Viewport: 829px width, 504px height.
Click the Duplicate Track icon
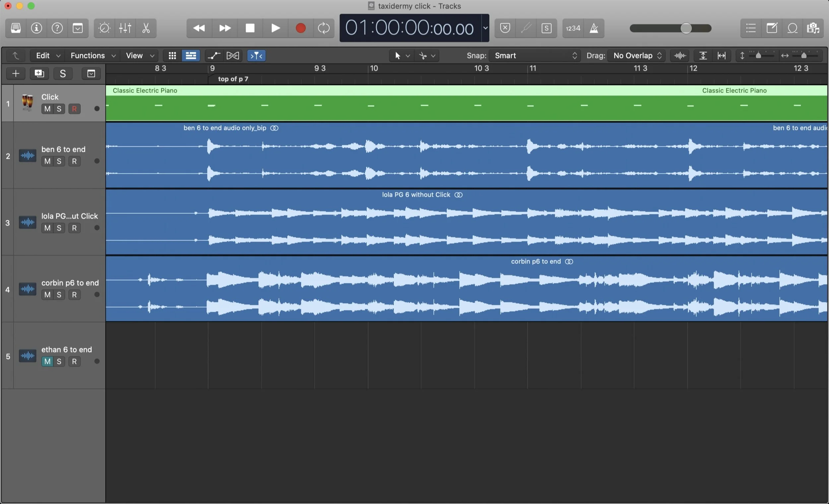pyautogui.click(x=39, y=73)
